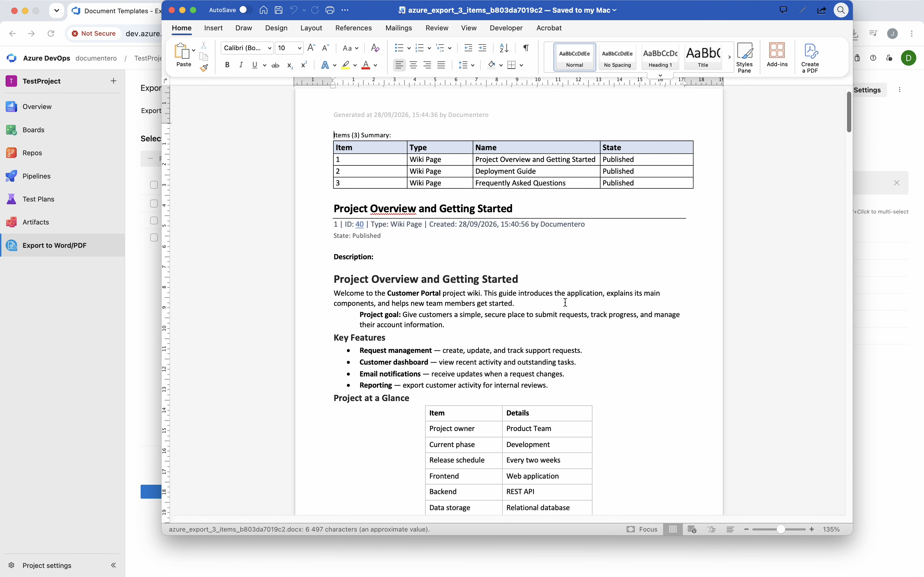Click the ID 40 hyperlink in document

tap(359, 224)
